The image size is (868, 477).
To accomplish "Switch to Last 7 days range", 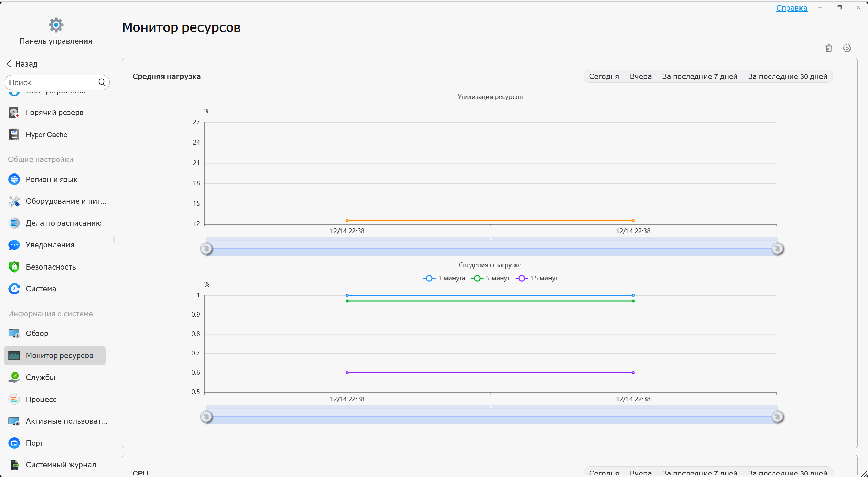I will pos(699,77).
